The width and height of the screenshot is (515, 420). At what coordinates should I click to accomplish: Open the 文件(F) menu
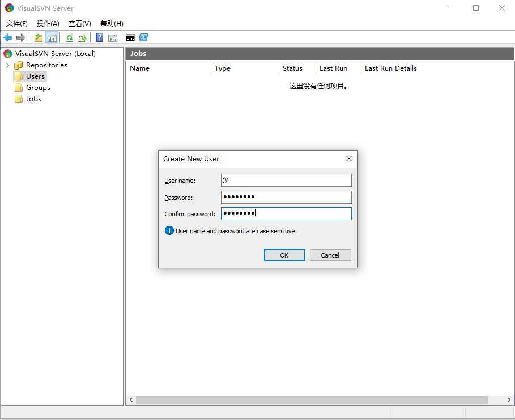(x=17, y=24)
